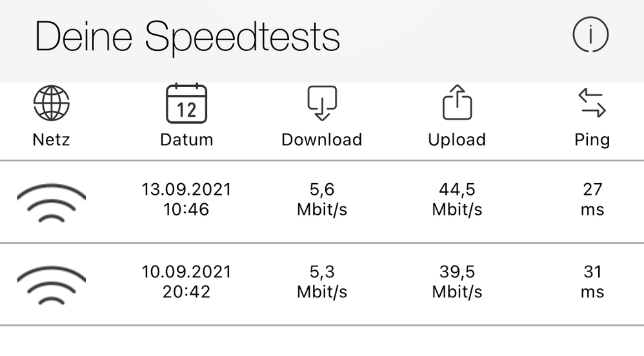Image resolution: width=644 pixels, height=356 pixels.
Task: Click the Deine Speedtests title
Action: coord(187,37)
